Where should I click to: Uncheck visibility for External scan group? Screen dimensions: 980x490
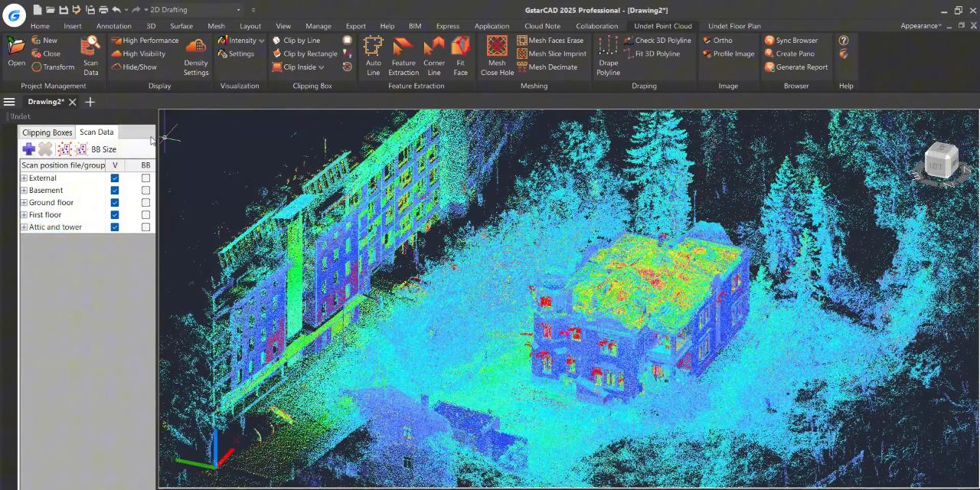115,178
